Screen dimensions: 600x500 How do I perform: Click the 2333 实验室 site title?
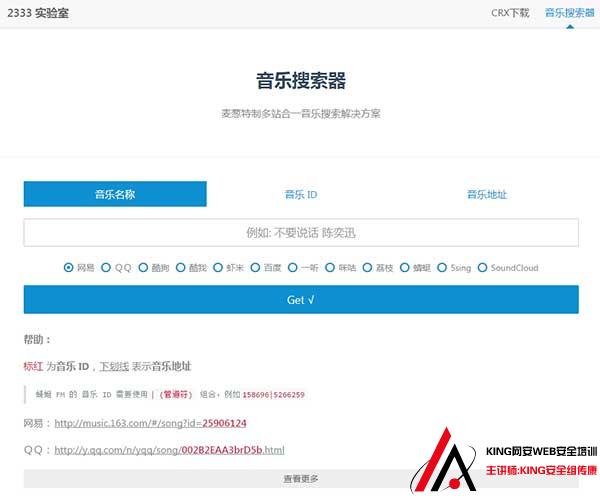point(38,13)
